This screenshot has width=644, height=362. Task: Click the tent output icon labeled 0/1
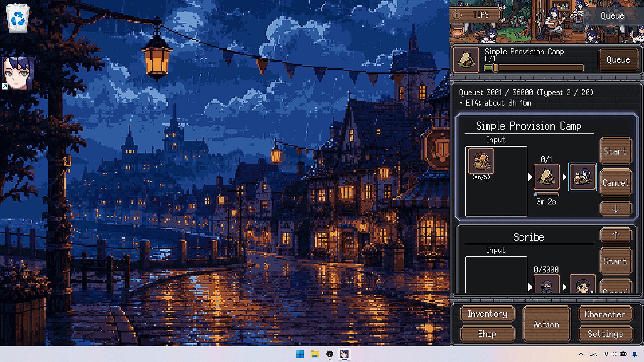(x=546, y=177)
